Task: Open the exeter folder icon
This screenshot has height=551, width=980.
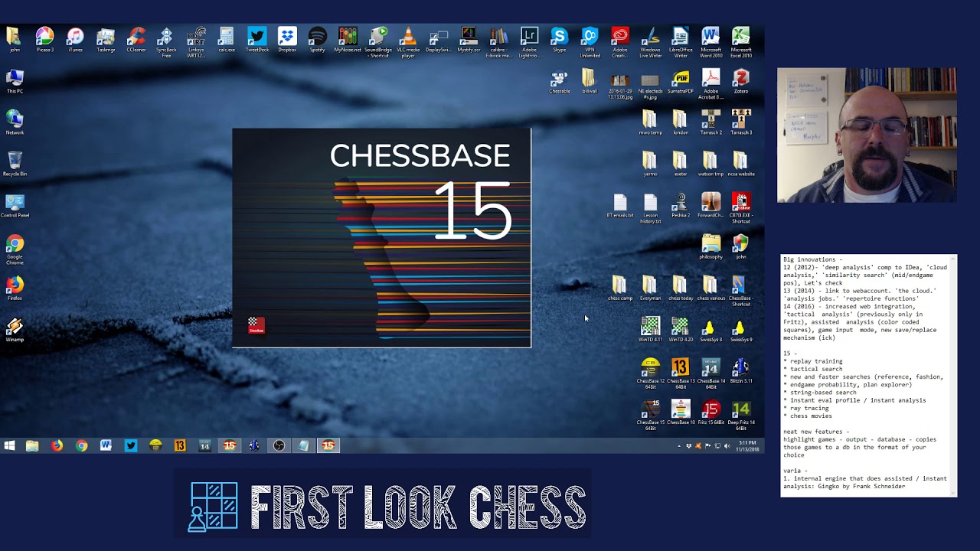Action: click(680, 164)
